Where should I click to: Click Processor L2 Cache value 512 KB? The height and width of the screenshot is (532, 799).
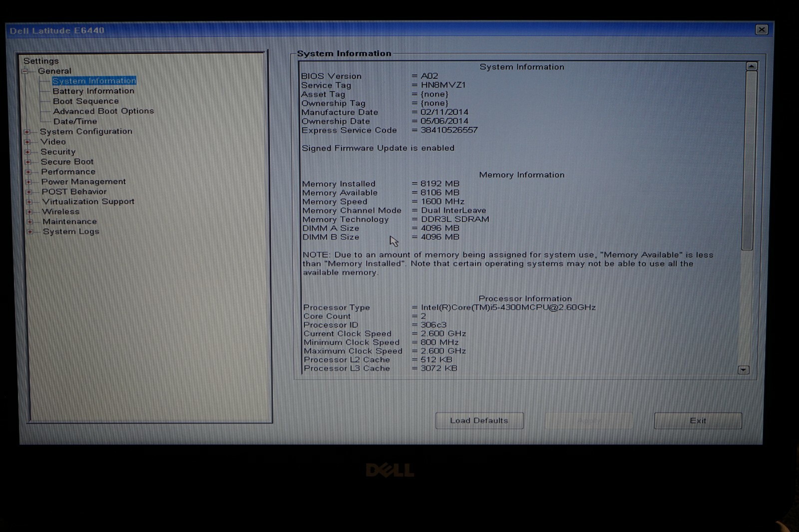click(x=436, y=360)
